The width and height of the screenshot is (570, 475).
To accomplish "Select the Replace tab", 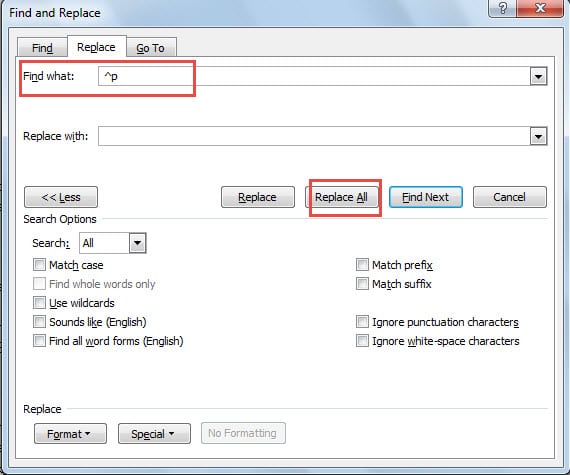I will coord(96,47).
